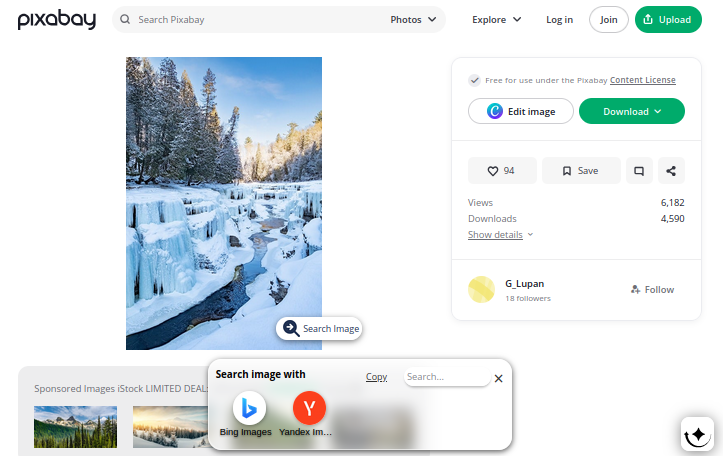The height and width of the screenshot is (456, 723).
Task: Like the photo with heart button
Action: (502, 171)
